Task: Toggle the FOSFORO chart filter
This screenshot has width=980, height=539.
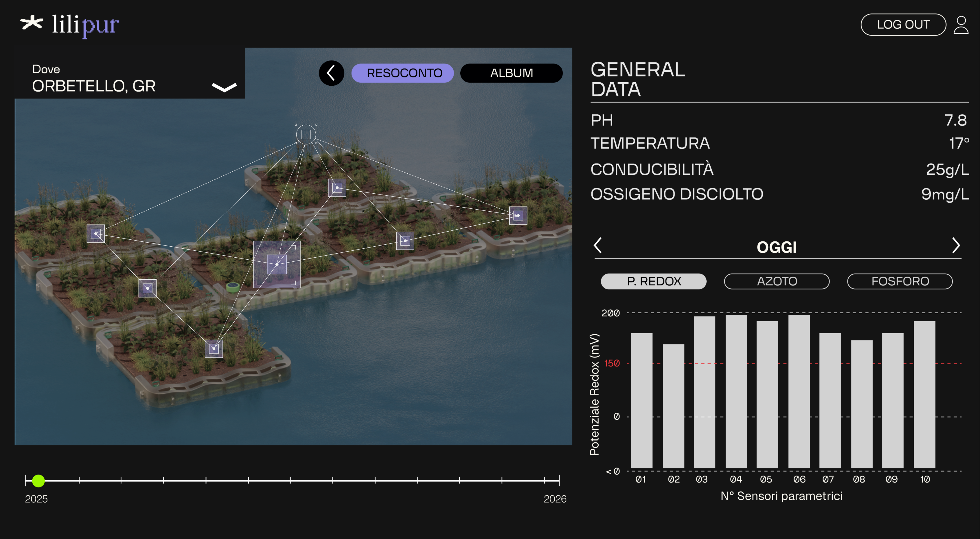Action: point(900,281)
